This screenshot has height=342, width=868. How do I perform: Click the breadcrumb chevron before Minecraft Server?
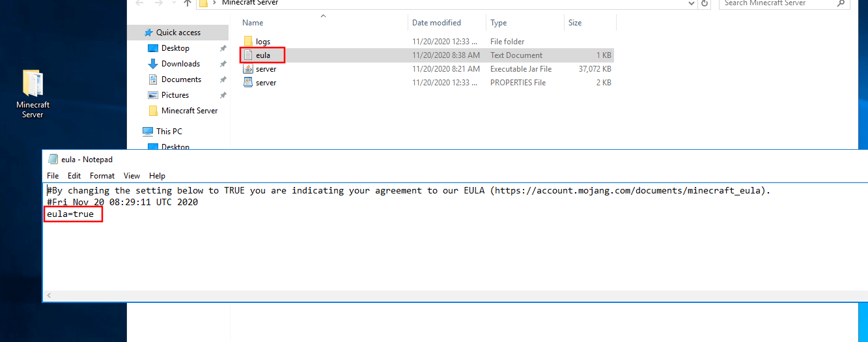pos(214,3)
